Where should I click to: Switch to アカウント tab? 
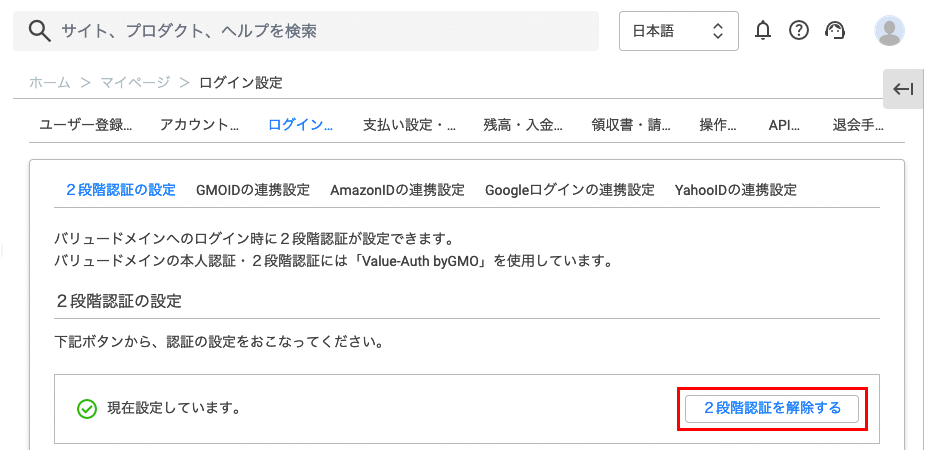tap(199, 125)
